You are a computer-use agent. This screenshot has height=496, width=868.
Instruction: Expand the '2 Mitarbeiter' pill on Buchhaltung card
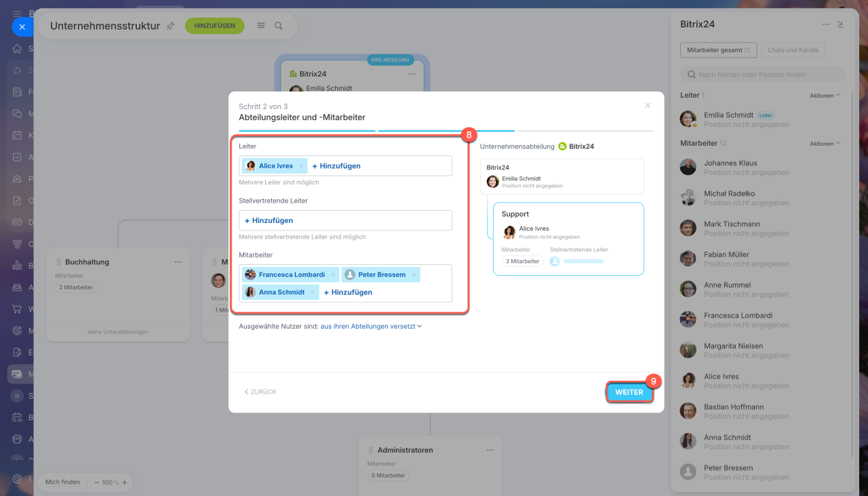[76, 287]
